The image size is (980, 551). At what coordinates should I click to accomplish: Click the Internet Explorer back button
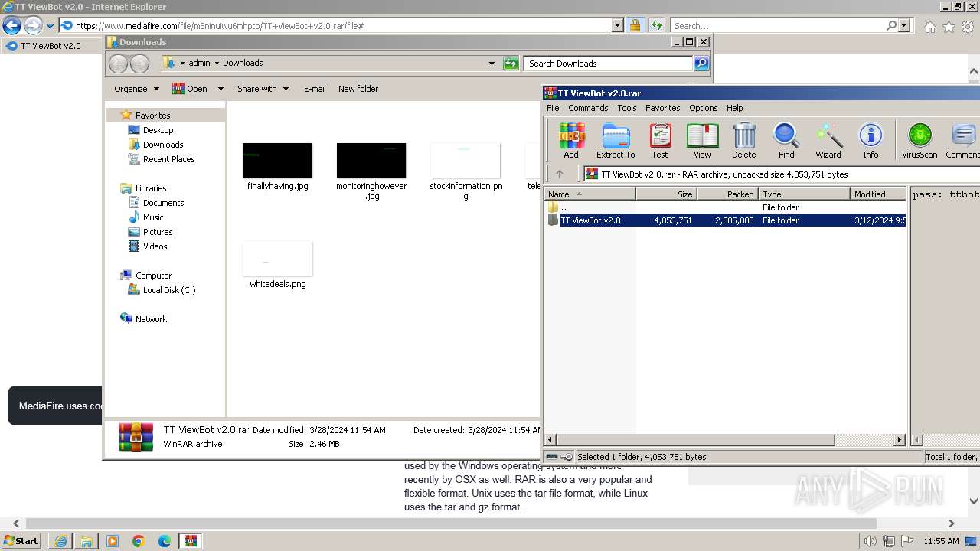[11, 25]
